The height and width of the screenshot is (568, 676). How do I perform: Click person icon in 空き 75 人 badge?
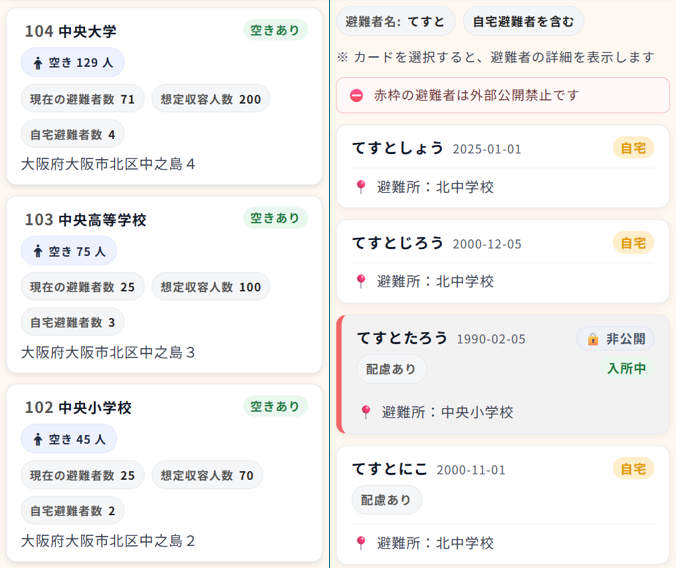[38, 251]
